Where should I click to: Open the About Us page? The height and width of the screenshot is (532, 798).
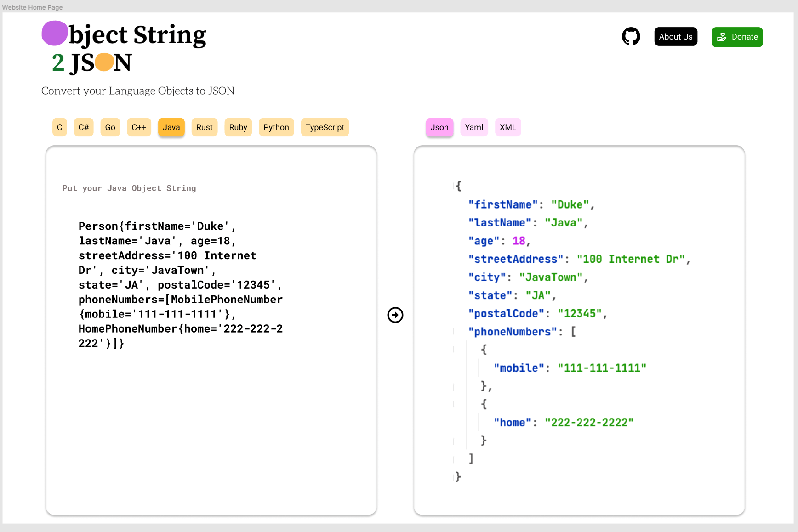675,36
